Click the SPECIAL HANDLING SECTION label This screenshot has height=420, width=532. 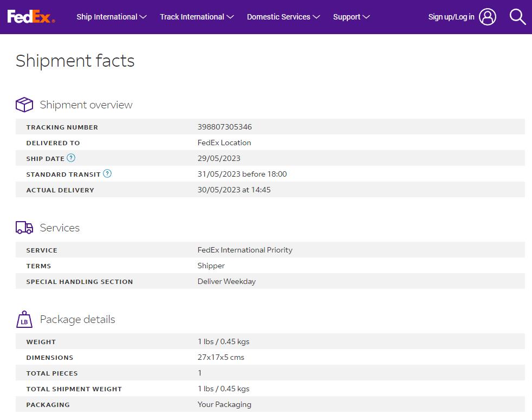click(80, 281)
